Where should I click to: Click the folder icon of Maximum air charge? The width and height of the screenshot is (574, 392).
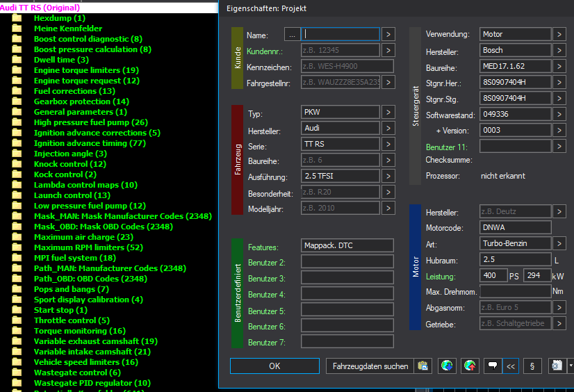(17, 237)
